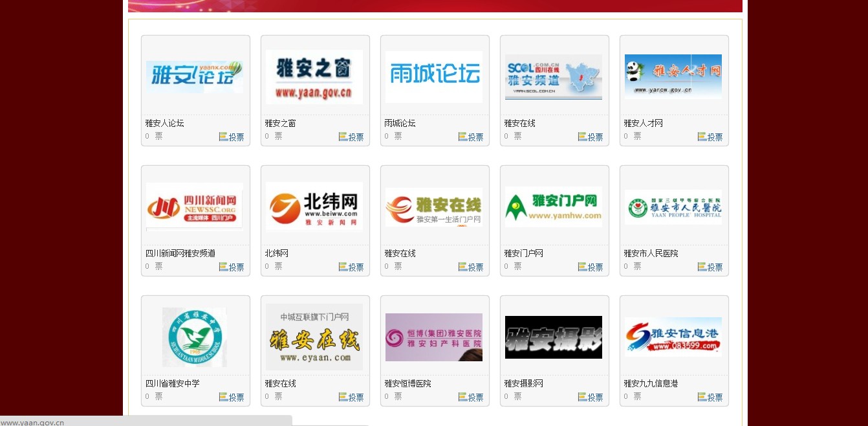
Task: Open the 雨城论坛 title link
Action: (x=400, y=123)
